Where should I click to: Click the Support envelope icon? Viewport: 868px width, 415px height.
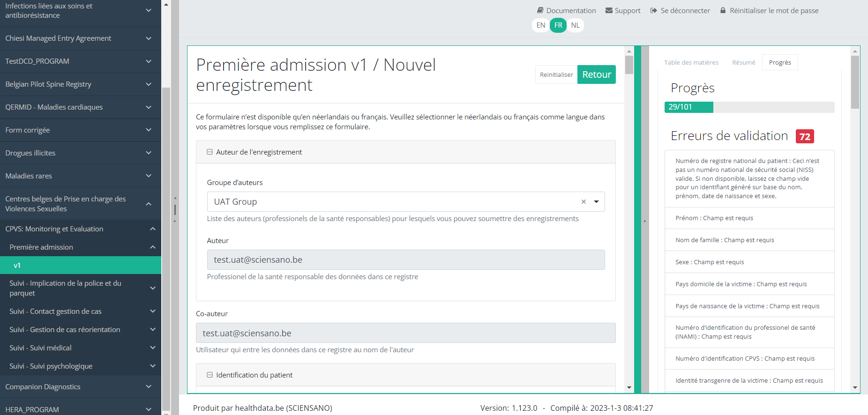[609, 10]
